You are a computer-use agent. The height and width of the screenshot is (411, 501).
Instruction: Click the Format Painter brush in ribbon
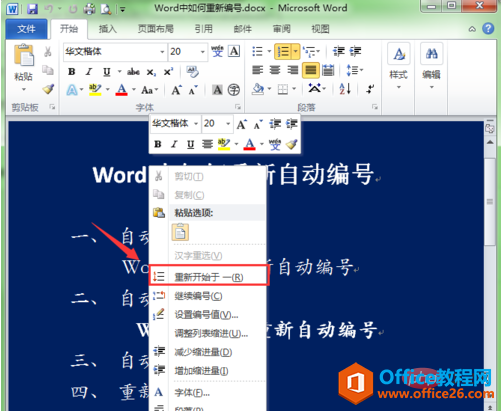(x=48, y=89)
